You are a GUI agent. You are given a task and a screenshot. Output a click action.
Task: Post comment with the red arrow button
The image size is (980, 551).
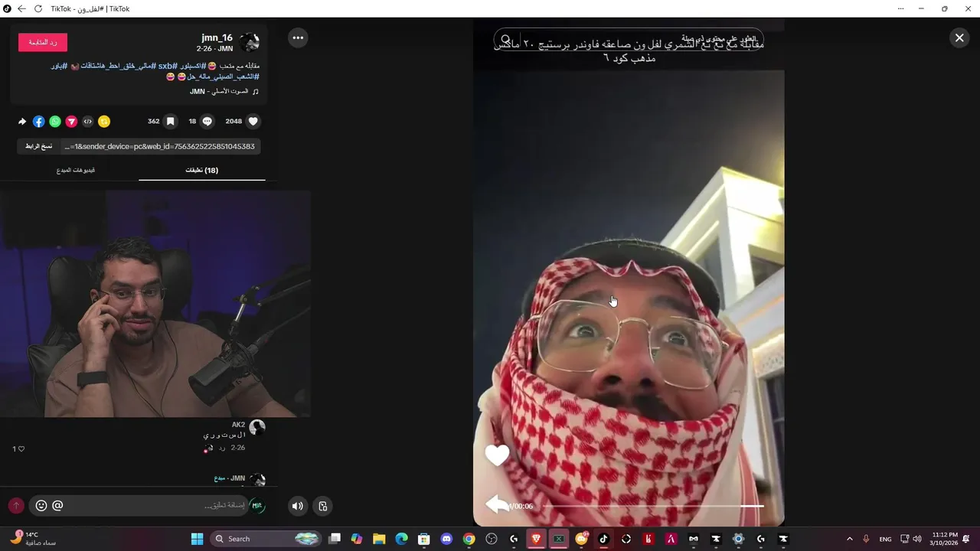(16, 505)
